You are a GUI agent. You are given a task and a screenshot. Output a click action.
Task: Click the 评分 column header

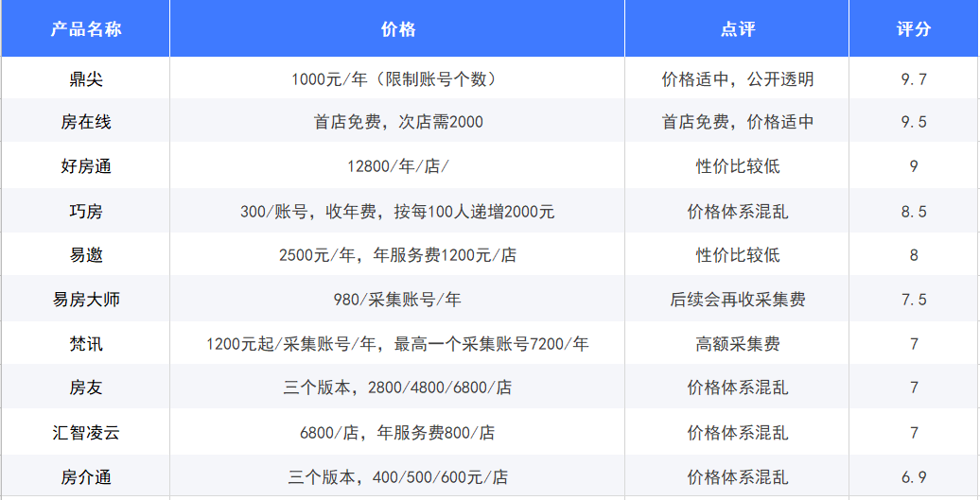click(x=914, y=29)
